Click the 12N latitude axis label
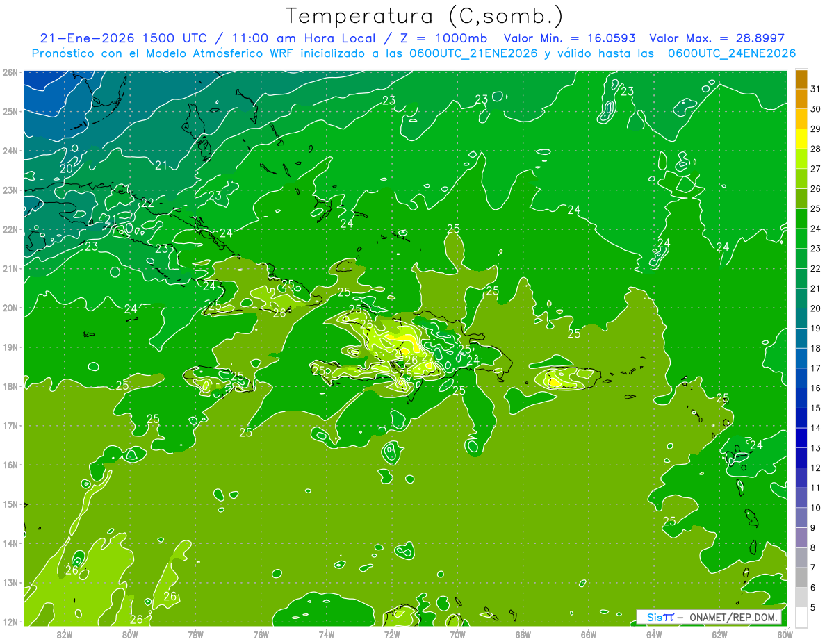The height and width of the screenshot is (644, 834). 10,622
